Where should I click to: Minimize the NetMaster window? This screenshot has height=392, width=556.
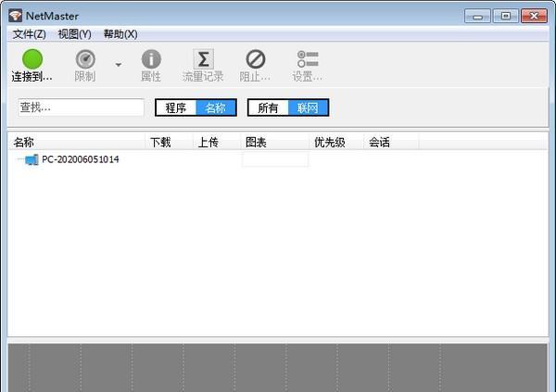coord(477,17)
